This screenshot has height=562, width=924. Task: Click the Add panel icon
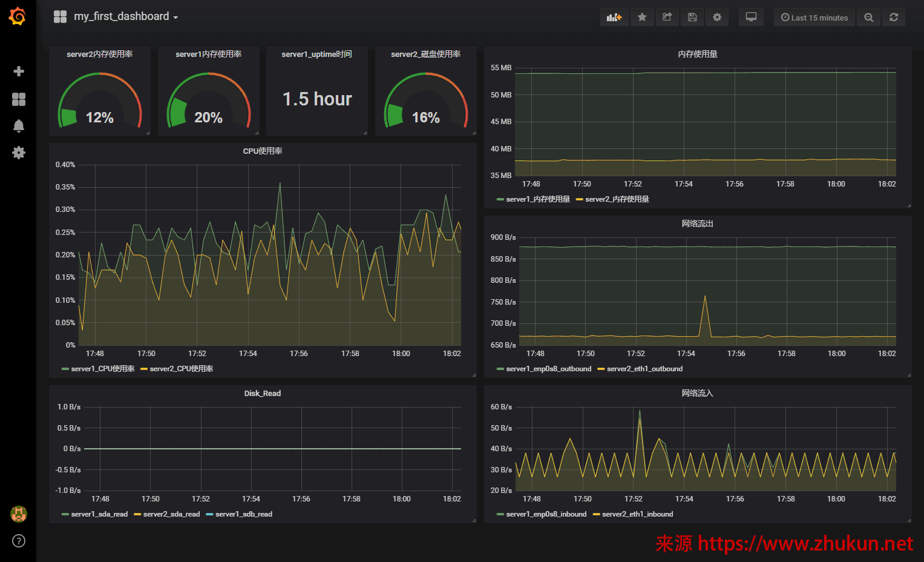[x=614, y=18]
